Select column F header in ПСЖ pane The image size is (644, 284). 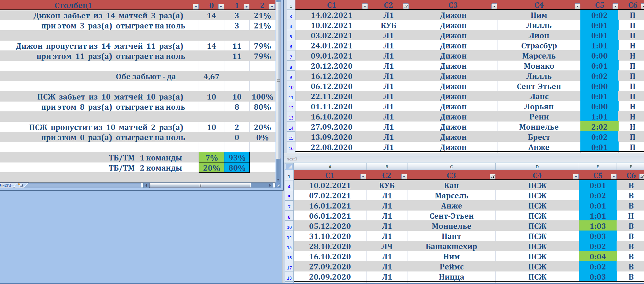click(x=630, y=167)
